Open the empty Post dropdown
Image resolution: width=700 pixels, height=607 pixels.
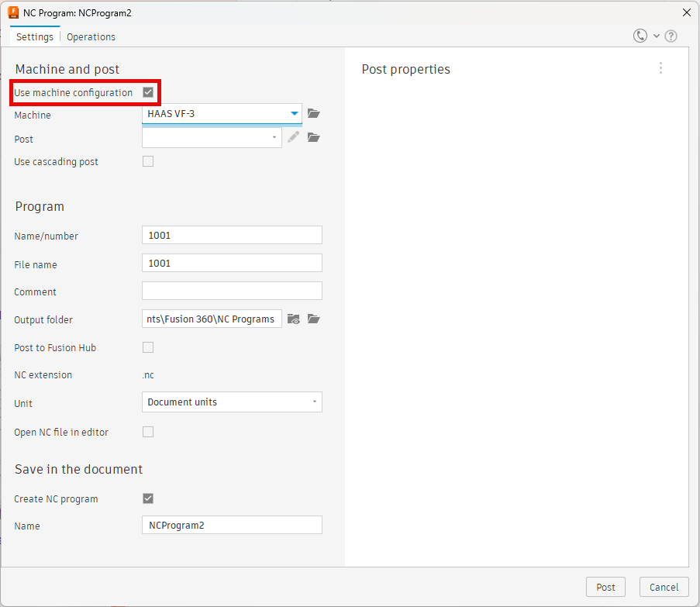click(x=212, y=137)
